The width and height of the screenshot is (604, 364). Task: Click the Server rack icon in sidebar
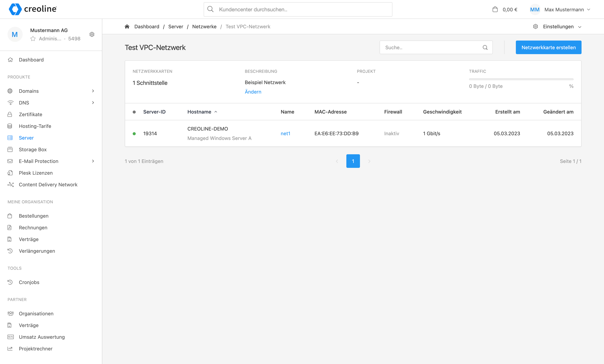(10, 138)
